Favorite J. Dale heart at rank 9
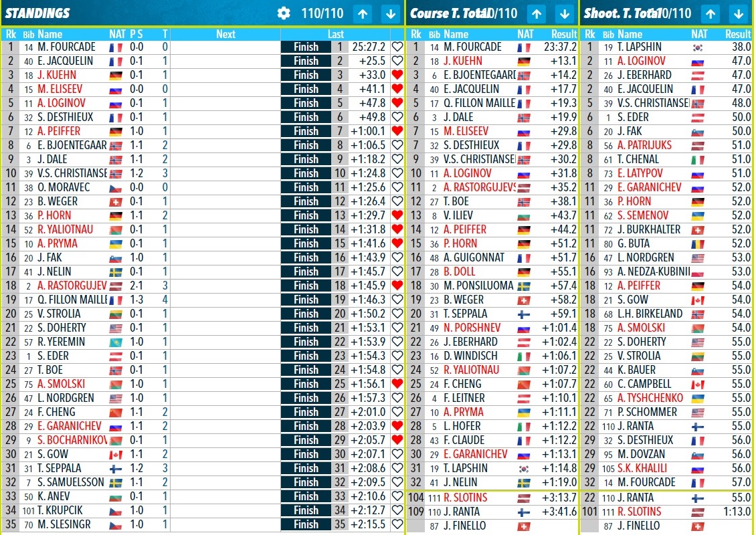Screen dimensions: 756x535 click(x=397, y=159)
